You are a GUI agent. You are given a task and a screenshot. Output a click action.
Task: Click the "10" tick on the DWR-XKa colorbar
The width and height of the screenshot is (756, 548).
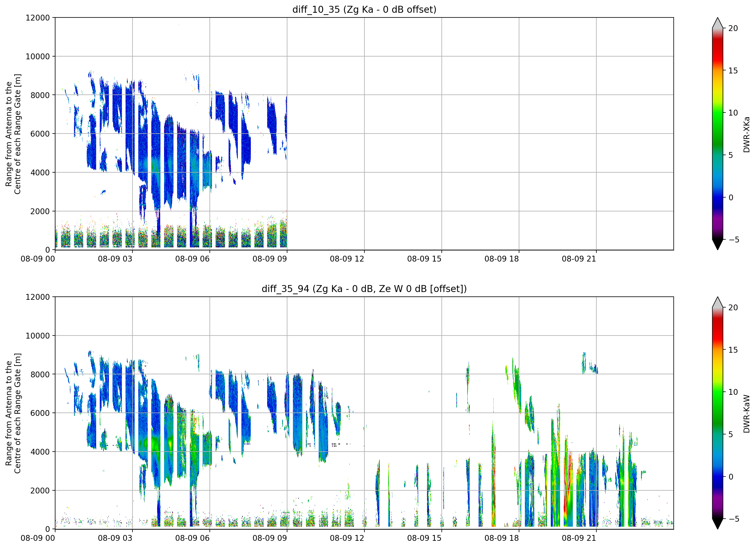click(x=733, y=113)
